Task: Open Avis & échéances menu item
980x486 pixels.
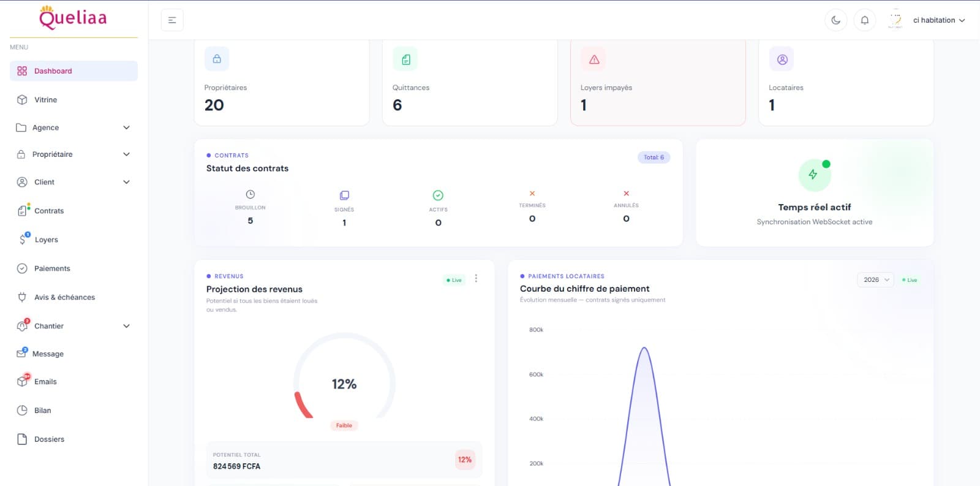Action: [73, 297]
